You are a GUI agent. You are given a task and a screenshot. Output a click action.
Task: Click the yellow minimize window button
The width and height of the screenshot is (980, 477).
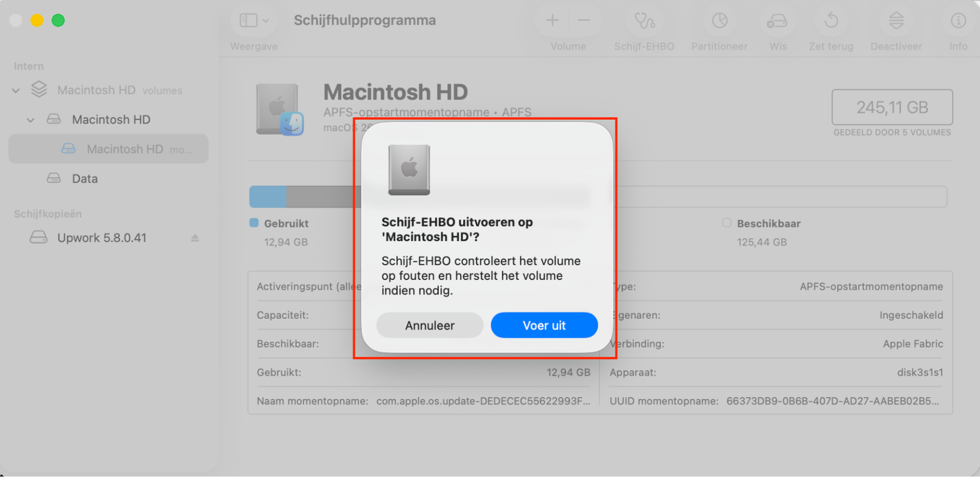coord(37,21)
